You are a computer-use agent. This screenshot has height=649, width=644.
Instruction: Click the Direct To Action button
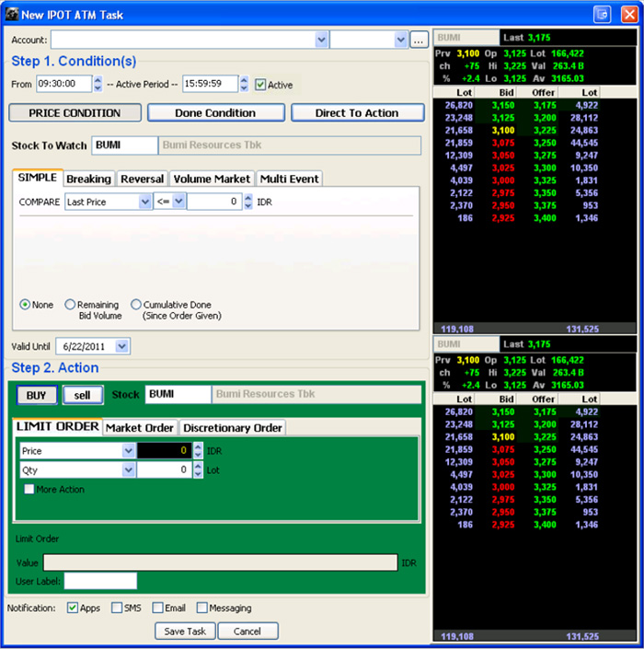pyautogui.click(x=357, y=113)
